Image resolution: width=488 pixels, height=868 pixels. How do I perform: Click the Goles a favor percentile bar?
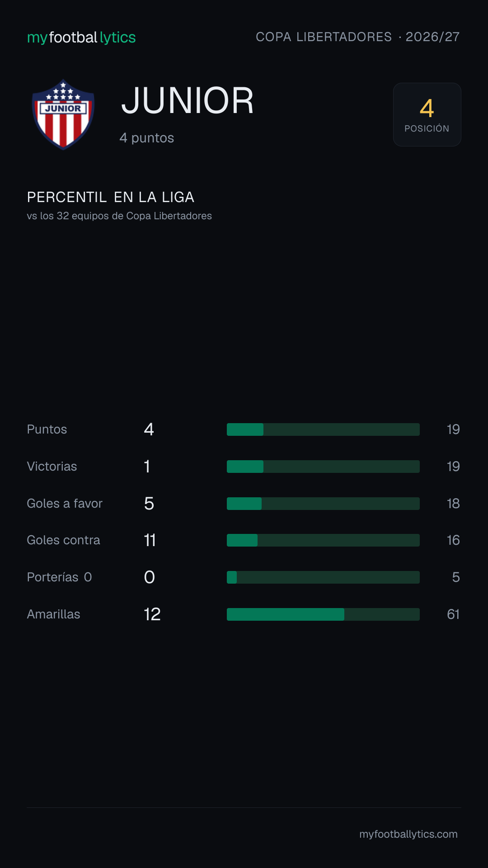pos(323,504)
